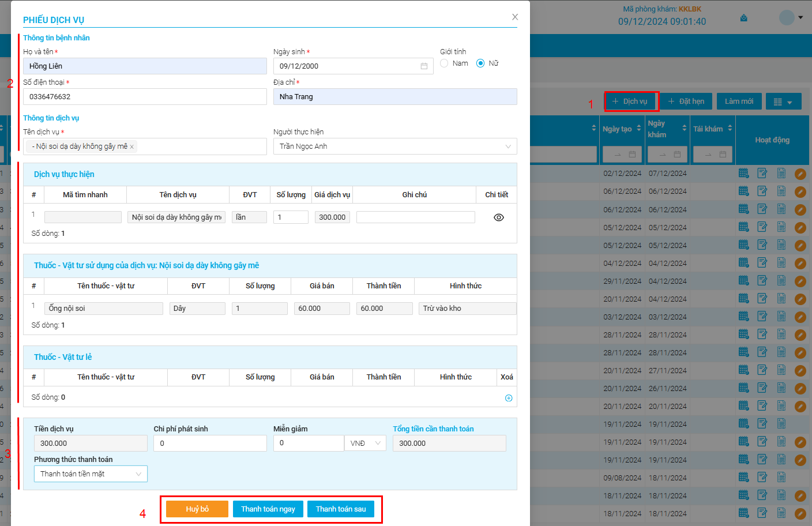Image resolution: width=812 pixels, height=526 pixels.
Task: Click note-edit icon in row created 04/12/2024
Action: (762, 263)
